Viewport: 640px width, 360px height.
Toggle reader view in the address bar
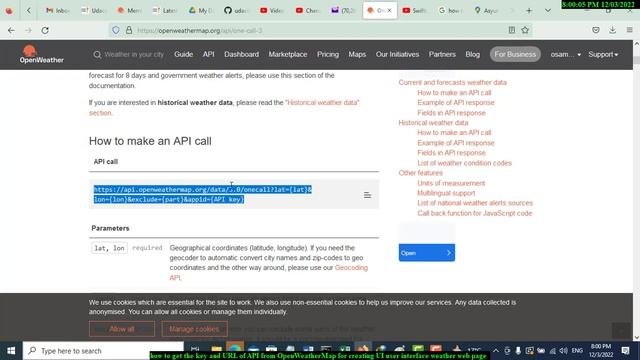(511, 30)
